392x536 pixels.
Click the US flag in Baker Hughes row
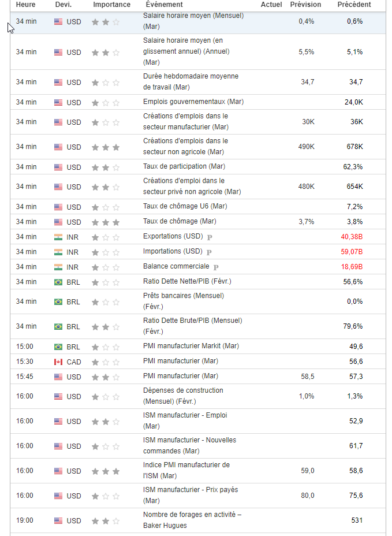tap(58, 520)
